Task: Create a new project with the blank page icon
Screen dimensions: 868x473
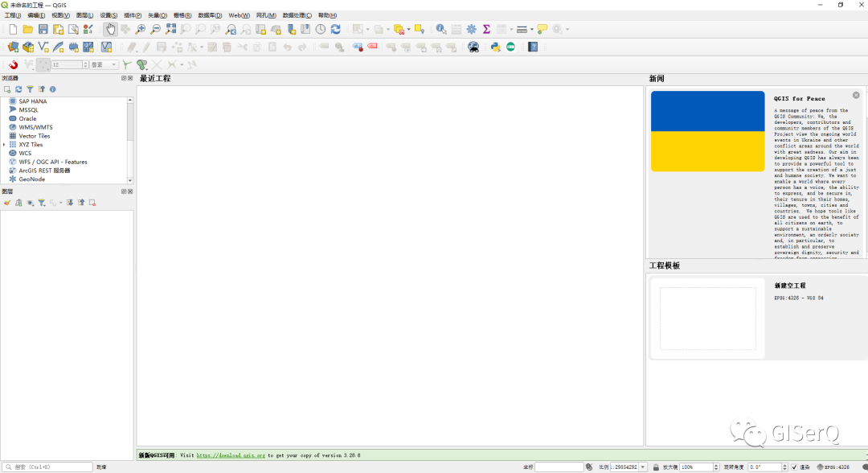Action: [x=13, y=29]
